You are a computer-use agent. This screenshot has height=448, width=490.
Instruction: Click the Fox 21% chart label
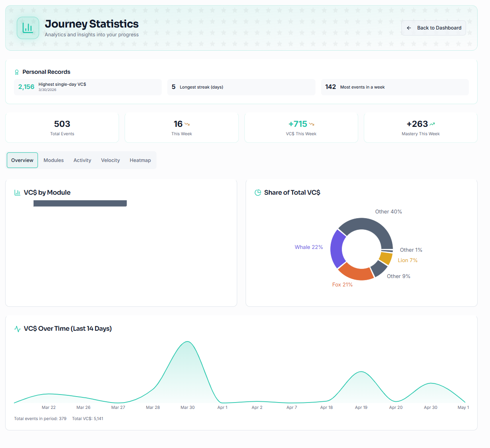point(342,285)
